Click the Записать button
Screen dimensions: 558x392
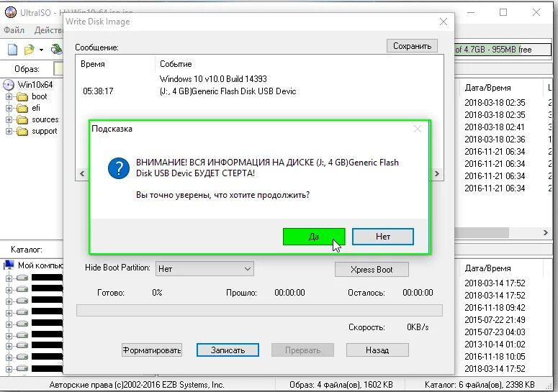(228, 350)
